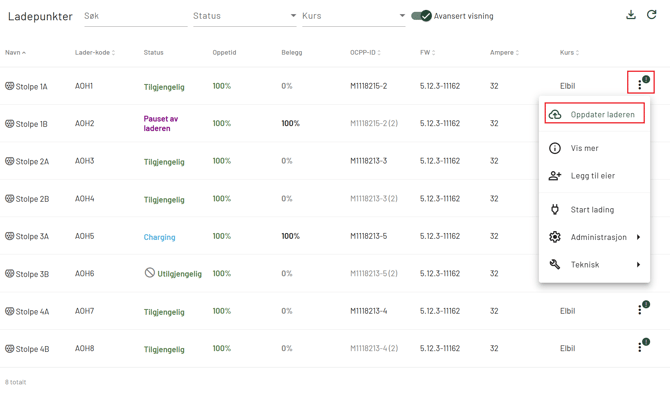Select Legg til eier menu option
The image size is (670, 400).
point(592,176)
